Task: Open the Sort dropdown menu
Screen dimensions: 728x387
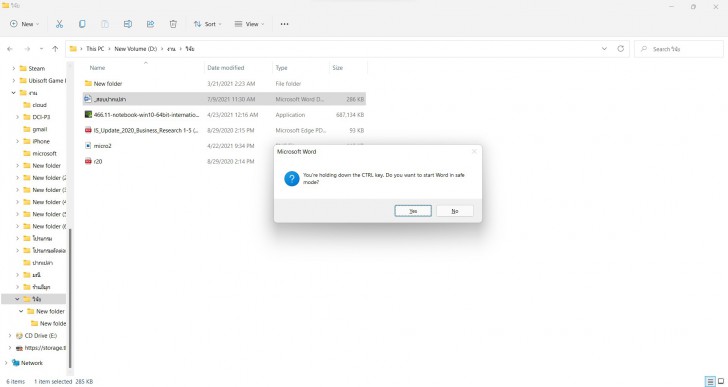Action: click(208, 24)
